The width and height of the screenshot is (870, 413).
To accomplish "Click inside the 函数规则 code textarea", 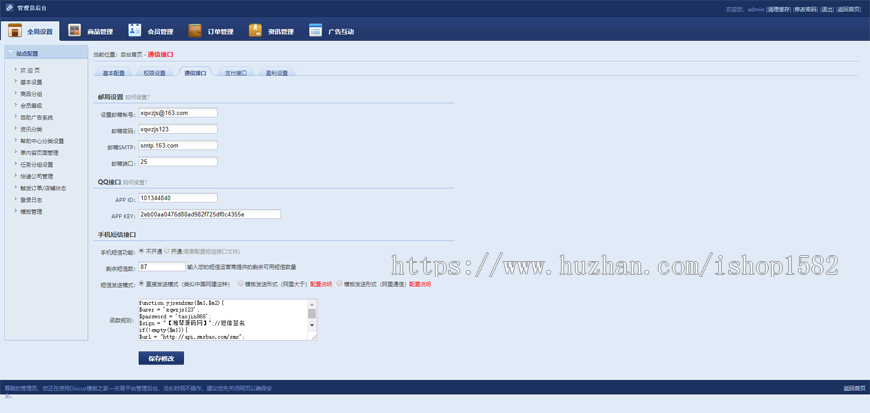I will [223, 320].
